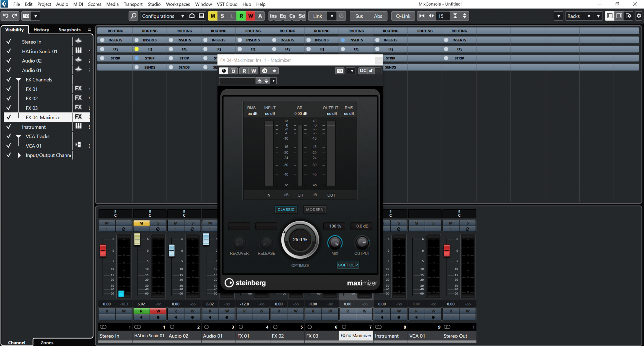Screen dimensions: 644x346
Task: Open the find channel magnifier search icon
Action: [133, 16]
